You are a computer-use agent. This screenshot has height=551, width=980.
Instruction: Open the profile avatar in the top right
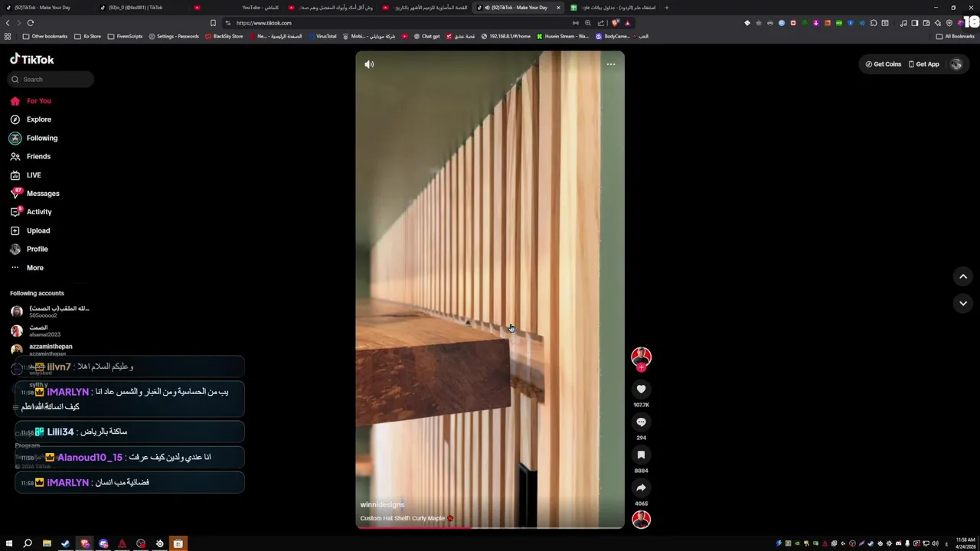956,64
